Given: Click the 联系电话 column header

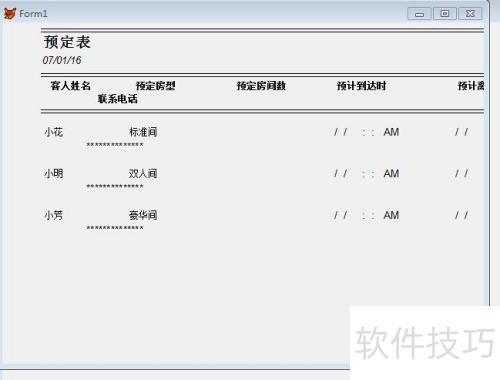Looking at the screenshot, I should tap(117, 99).
